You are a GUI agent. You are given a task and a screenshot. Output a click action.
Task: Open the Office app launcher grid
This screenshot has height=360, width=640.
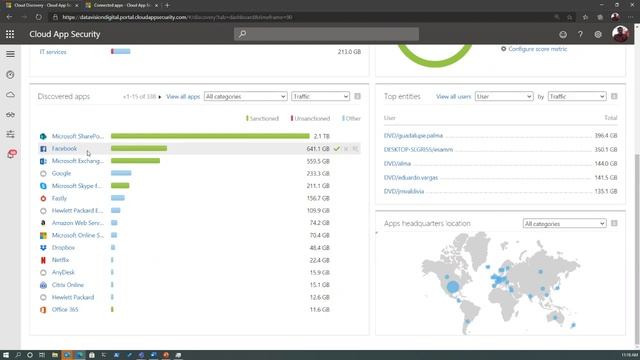click(x=10, y=34)
